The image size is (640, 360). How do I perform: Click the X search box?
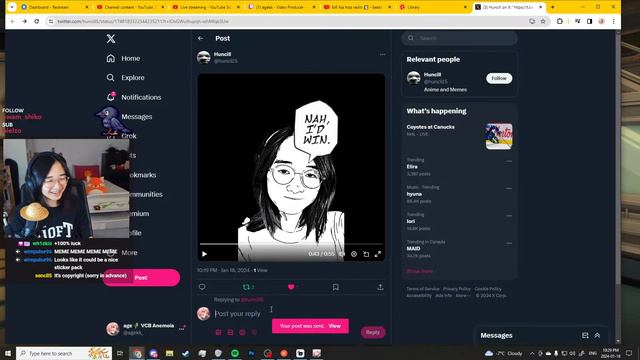[460, 38]
